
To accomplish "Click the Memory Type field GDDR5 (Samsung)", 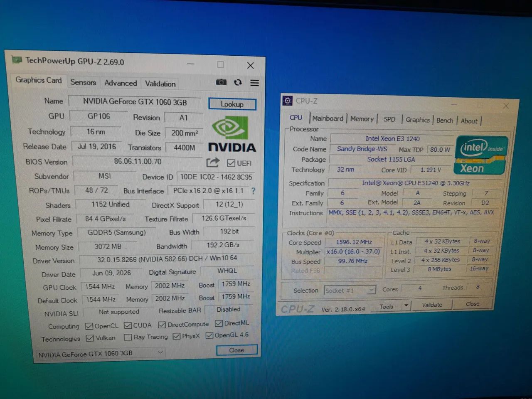I will point(116,232).
